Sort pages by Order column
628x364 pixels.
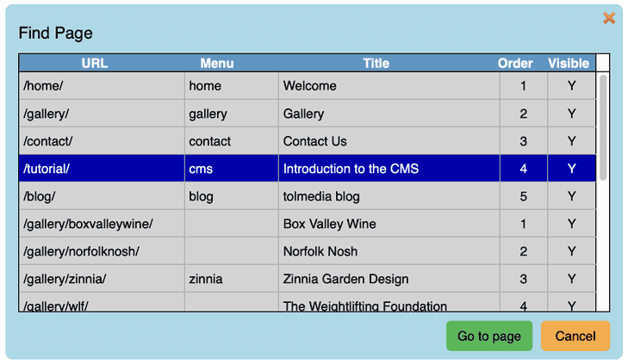coord(515,63)
